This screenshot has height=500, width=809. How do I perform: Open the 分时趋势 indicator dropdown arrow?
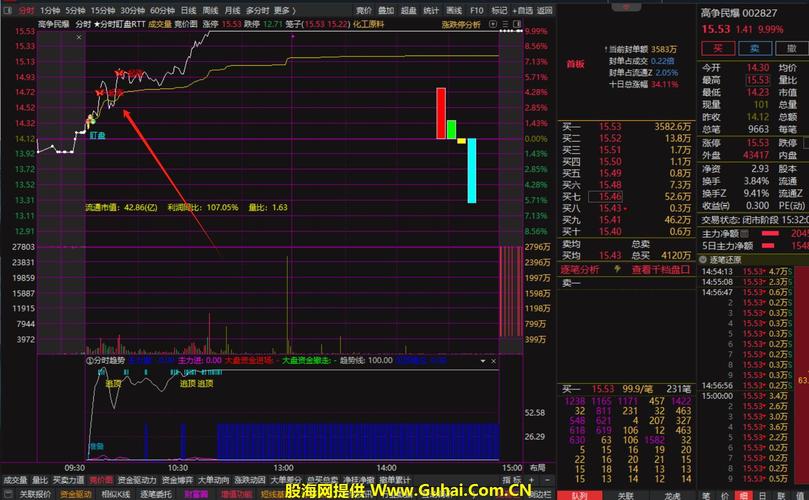click(x=483, y=361)
